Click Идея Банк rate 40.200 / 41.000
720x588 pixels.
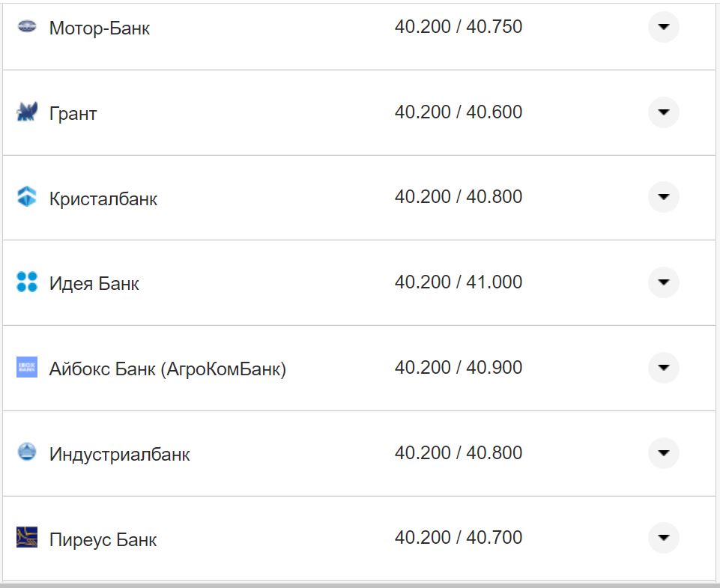point(459,282)
